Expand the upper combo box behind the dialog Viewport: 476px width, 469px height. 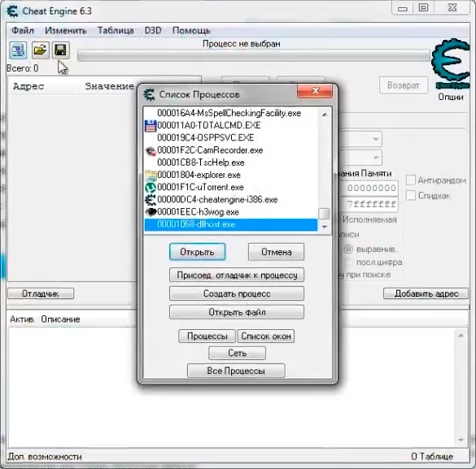[x=375, y=139]
